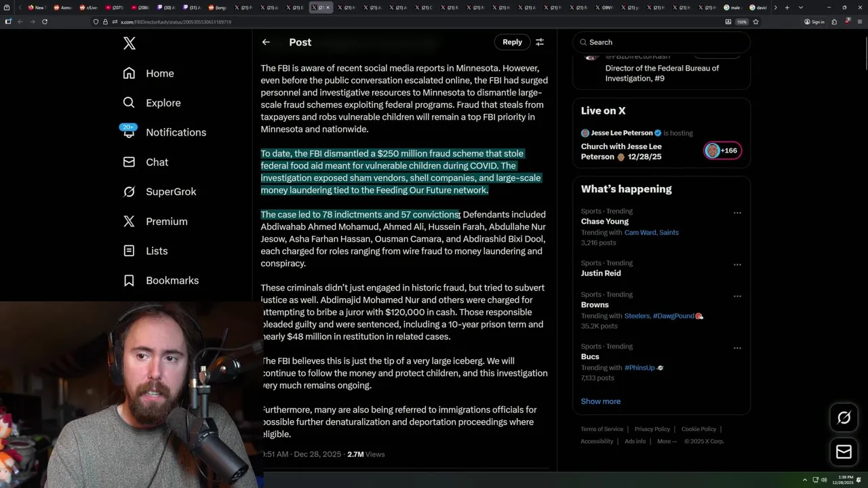The height and width of the screenshot is (488, 868).
Task: Open Cam Ward, Saints trending link
Action: [651, 232]
